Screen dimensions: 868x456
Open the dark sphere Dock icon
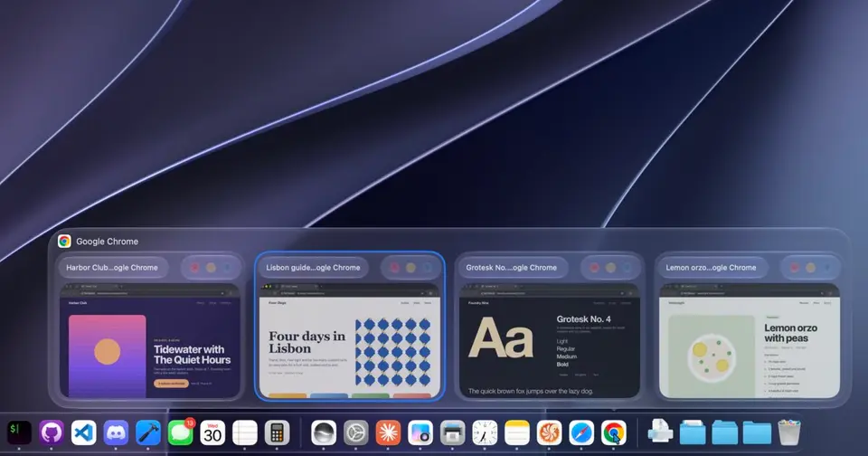(324, 432)
